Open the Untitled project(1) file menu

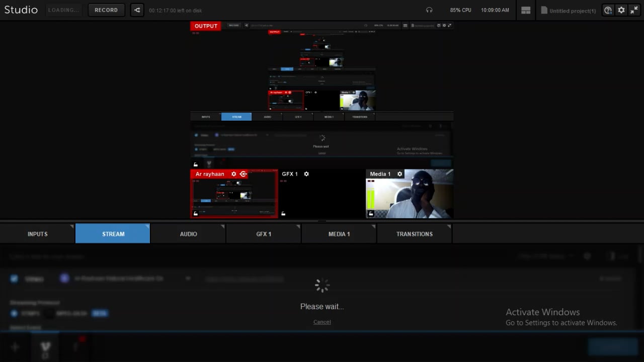point(569,11)
